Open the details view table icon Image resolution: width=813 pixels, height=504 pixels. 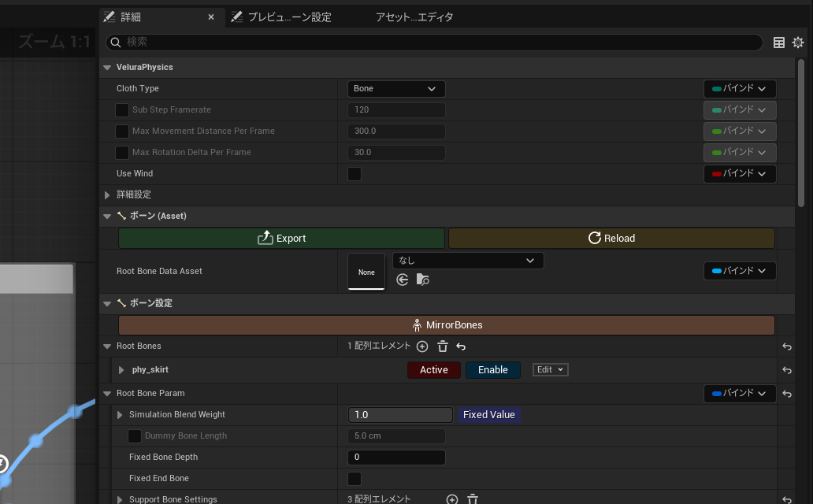pyautogui.click(x=779, y=43)
